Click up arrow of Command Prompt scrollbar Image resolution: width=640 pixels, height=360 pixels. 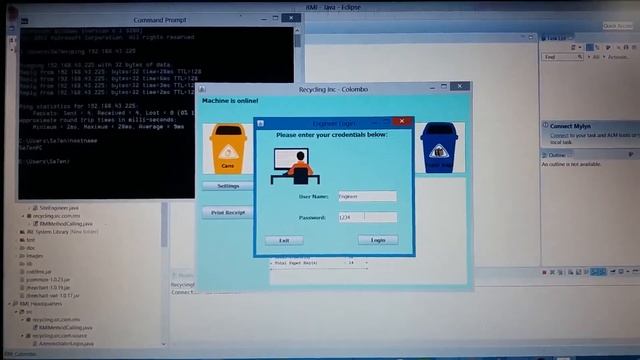click(x=297, y=30)
